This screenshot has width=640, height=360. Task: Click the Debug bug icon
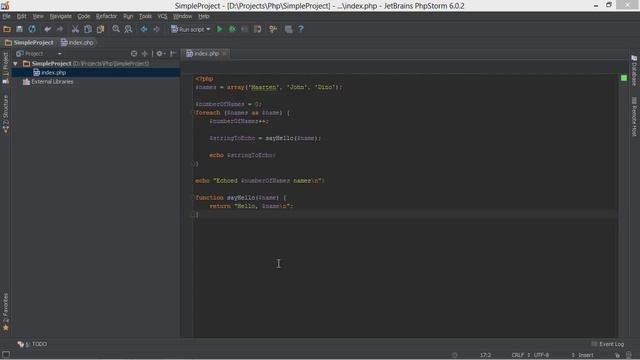click(232, 29)
